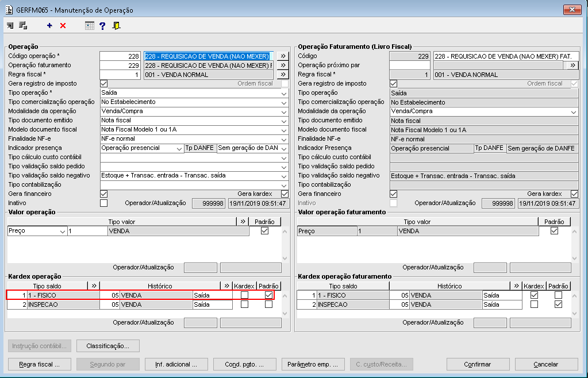Click the first toolbar arrow-window icon

tap(10, 25)
